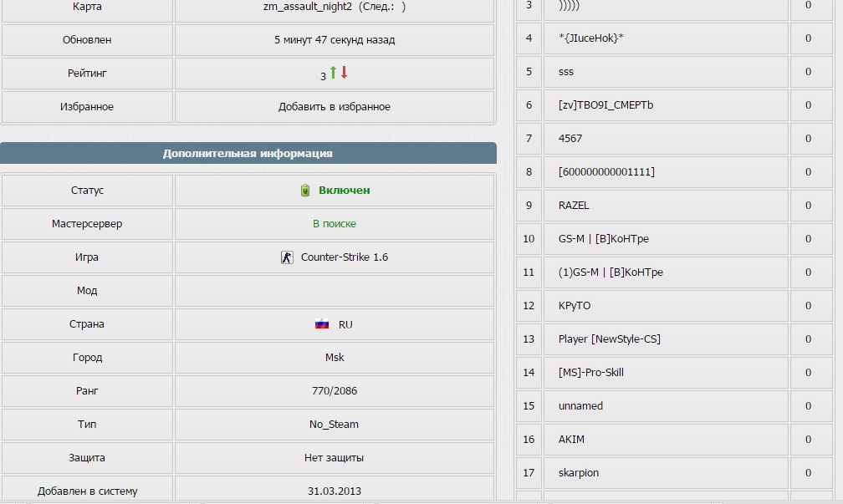
Task: Click player KPyTO in the list
Action: point(575,306)
